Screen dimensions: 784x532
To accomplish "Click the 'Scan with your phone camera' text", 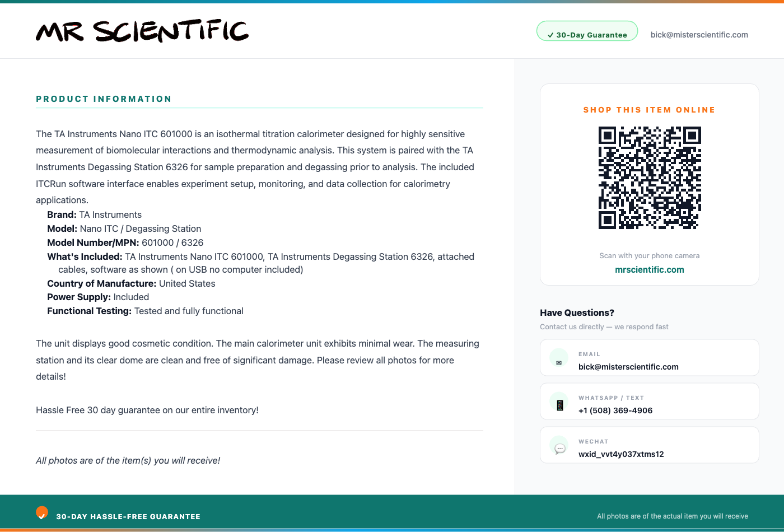I will pyautogui.click(x=650, y=255).
